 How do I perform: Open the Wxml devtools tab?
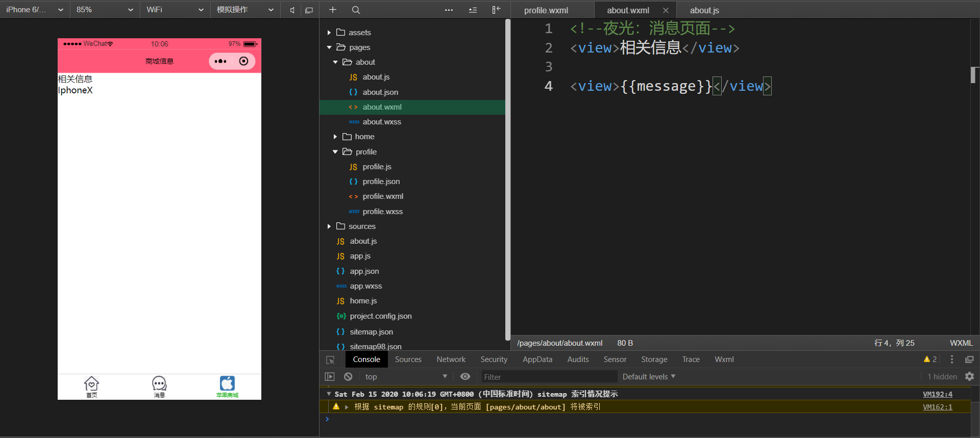pyautogui.click(x=724, y=359)
